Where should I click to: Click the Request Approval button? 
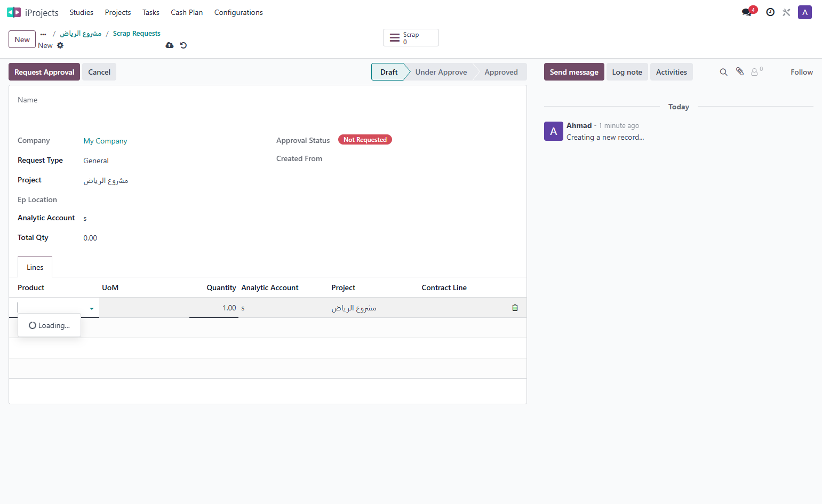tap(44, 72)
